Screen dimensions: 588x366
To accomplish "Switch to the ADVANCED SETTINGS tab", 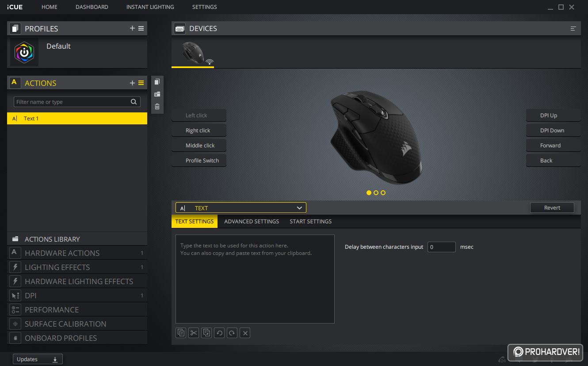I will pyautogui.click(x=252, y=221).
